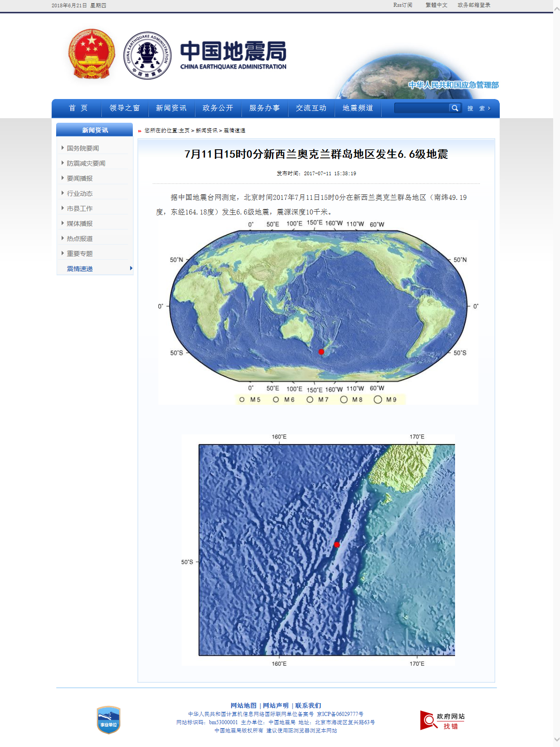Switch to 繁體中文 version
This screenshot has width=560, height=747.
click(x=436, y=5)
